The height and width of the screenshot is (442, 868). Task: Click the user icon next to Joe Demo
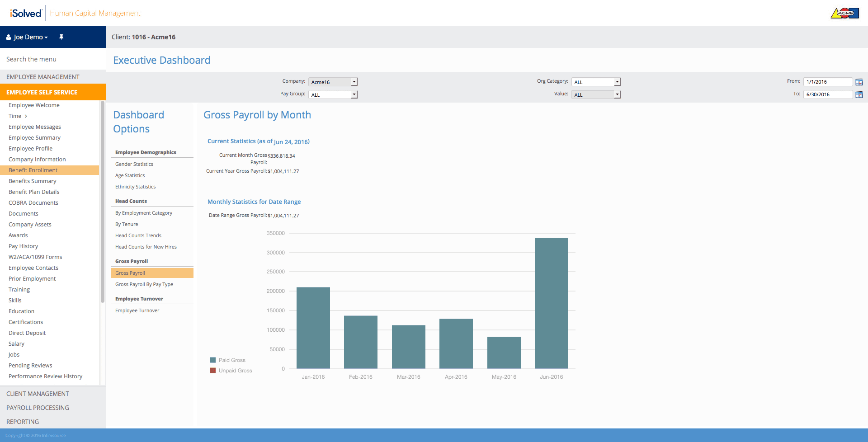[x=9, y=37]
